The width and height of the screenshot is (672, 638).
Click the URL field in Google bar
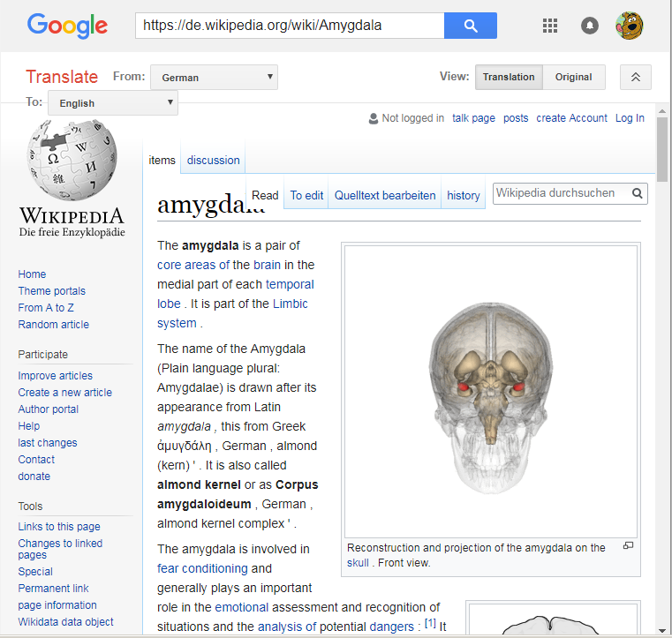click(290, 26)
